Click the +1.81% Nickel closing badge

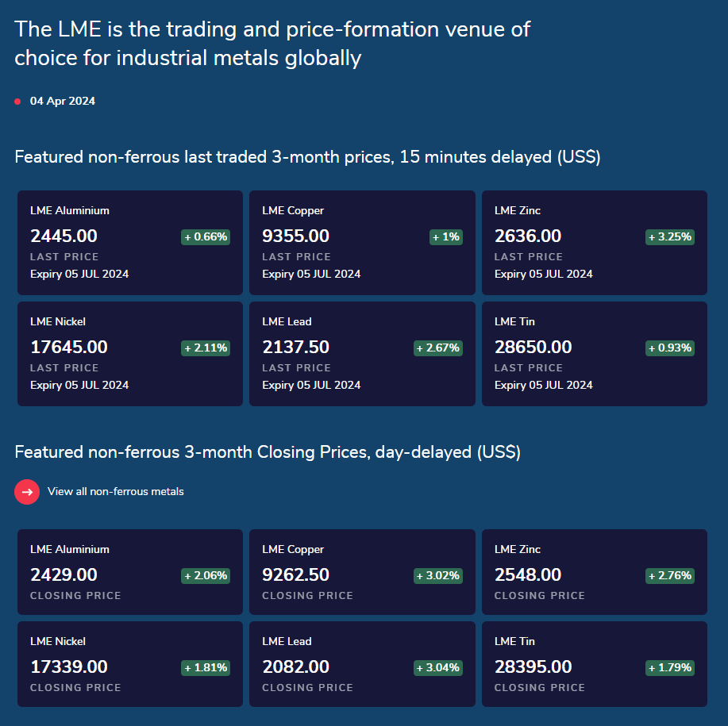pos(206,668)
